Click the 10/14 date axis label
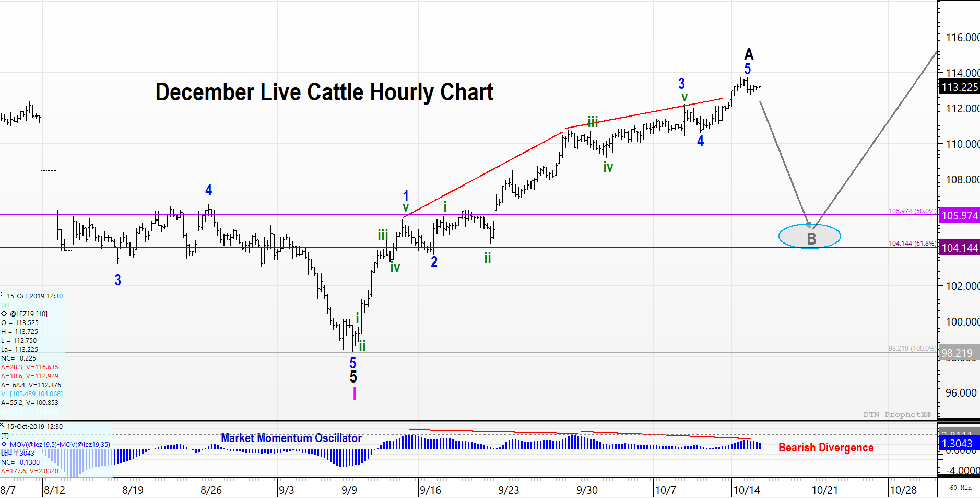The height and width of the screenshot is (498, 980). [747, 490]
